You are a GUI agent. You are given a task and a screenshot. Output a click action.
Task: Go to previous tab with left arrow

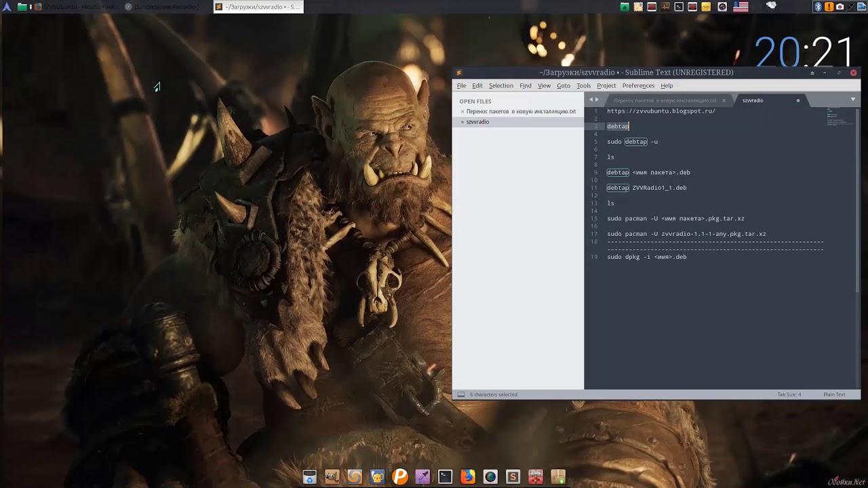(x=591, y=100)
